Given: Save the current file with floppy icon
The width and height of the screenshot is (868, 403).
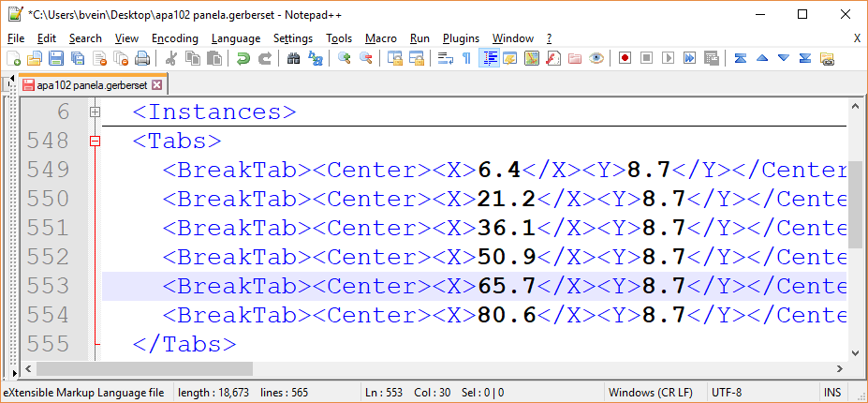Looking at the screenshot, I should (56, 58).
